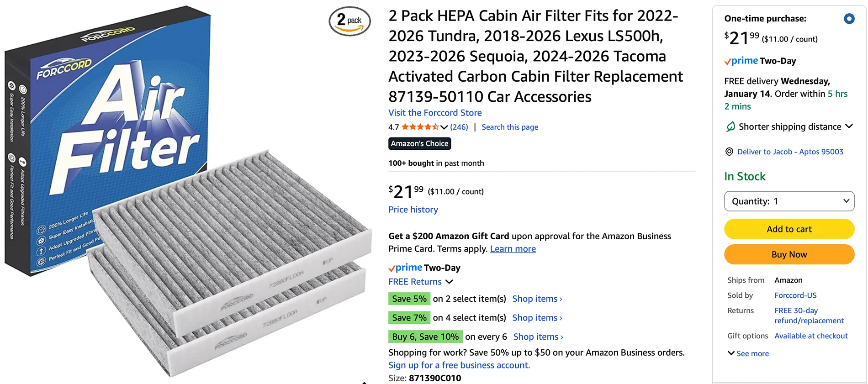Image resolution: width=868 pixels, height=384 pixels.
Task: Select the One-time purchase radio button
Action: coord(849,19)
